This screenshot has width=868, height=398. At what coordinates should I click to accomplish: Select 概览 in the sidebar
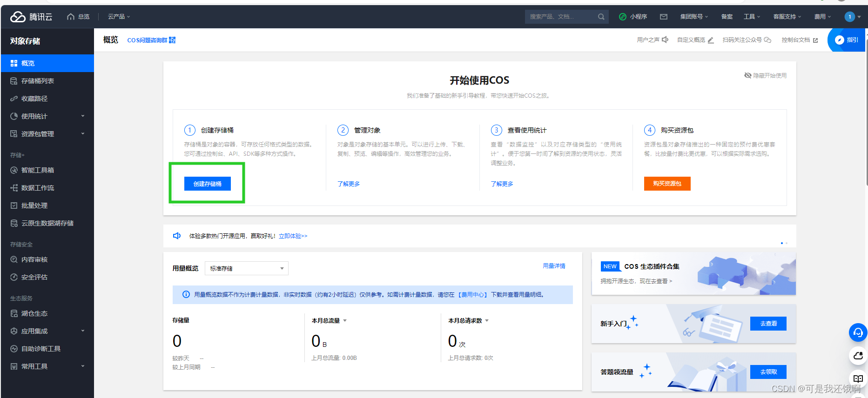pyautogui.click(x=47, y=63)
